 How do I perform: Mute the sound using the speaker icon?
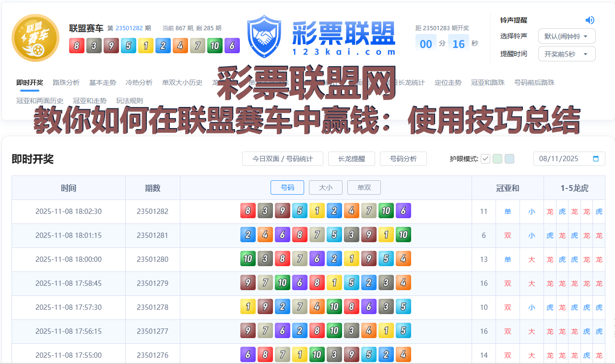coord(590,20)
